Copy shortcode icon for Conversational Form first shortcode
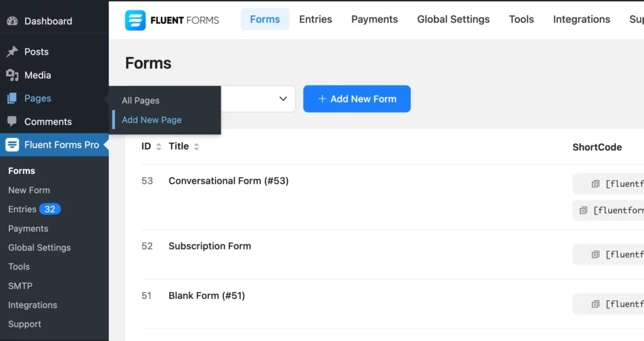The width and height of the screenshot is (644, 341). pos(595,184)
